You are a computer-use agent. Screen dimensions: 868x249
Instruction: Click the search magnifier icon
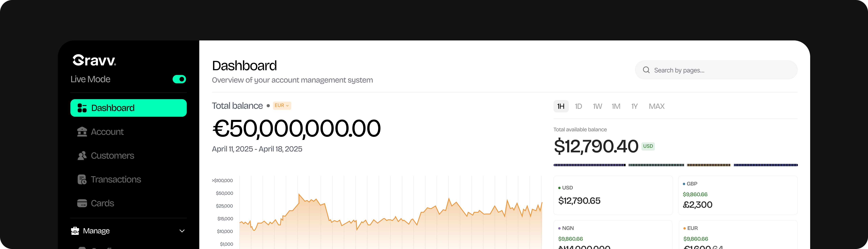click(x=646, y=70)
